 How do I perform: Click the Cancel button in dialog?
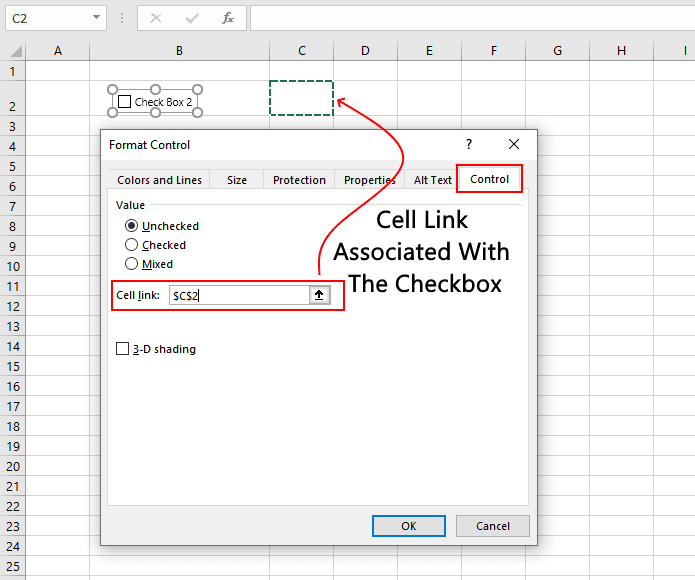click(493, 526)
